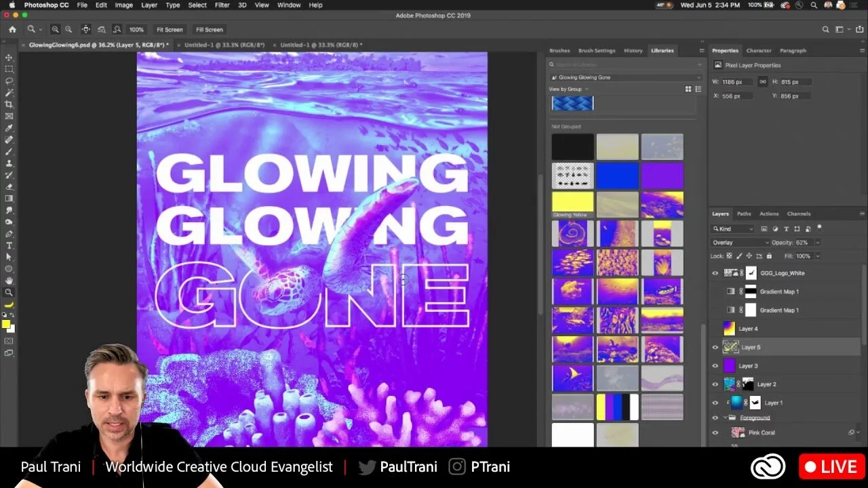The image size is (868, 488).
Task: Switch Libraries panel to list view
Action: point(698,89)
